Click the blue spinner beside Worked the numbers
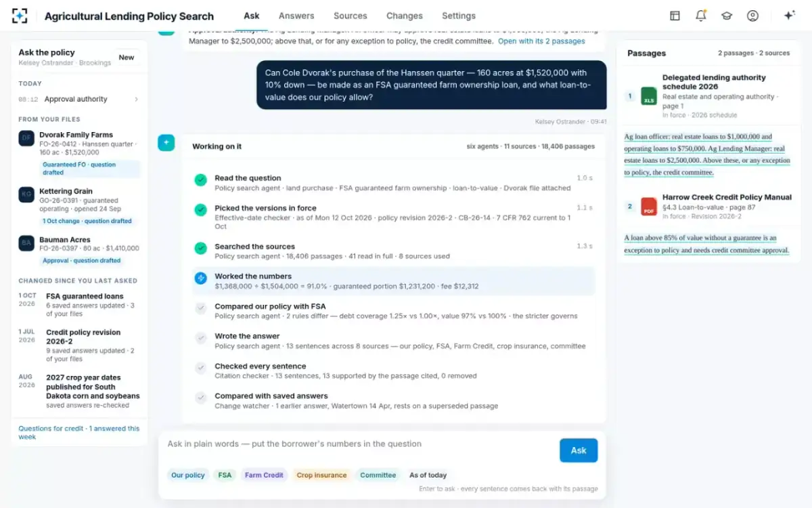 pos(200,278)
